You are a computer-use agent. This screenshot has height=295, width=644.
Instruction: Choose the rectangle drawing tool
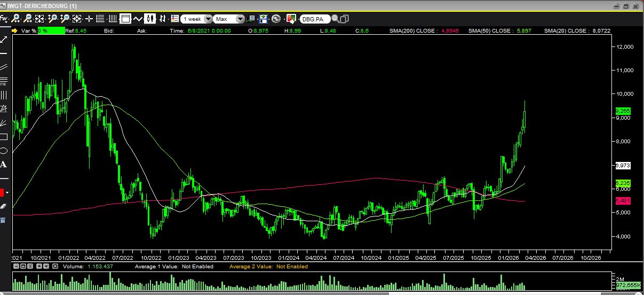(4, 137)
